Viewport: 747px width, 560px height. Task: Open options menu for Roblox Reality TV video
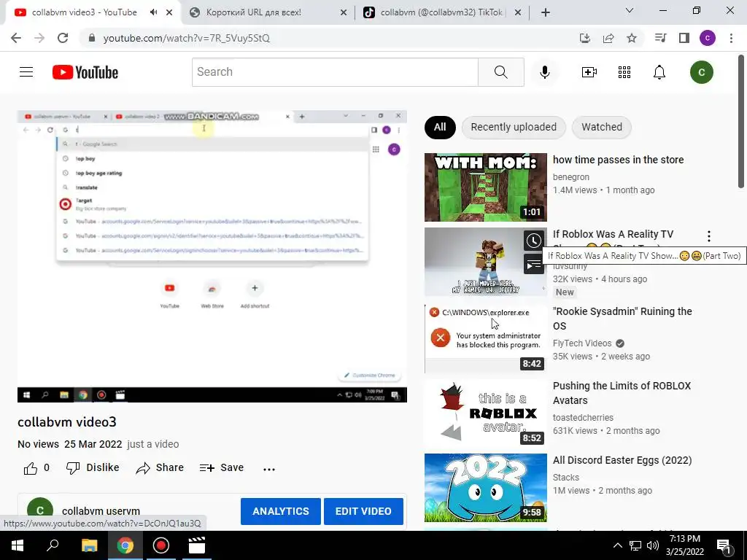(x=709, y=236)
